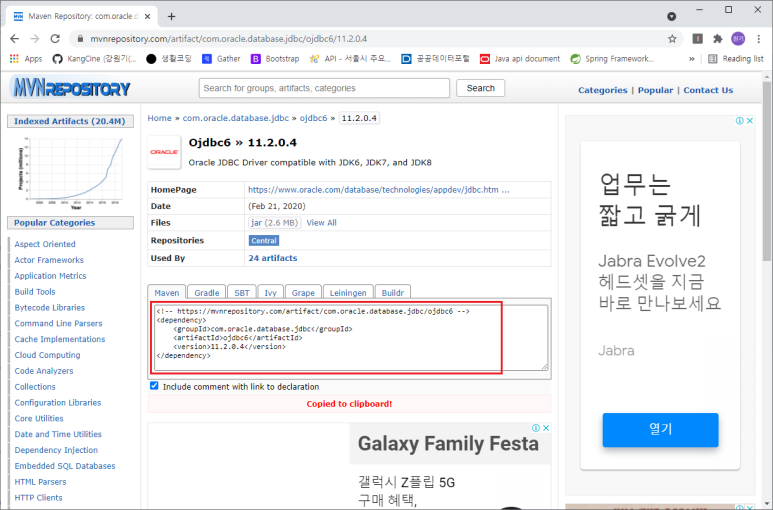Click the Central repository badge

click(x=264, y=240)
